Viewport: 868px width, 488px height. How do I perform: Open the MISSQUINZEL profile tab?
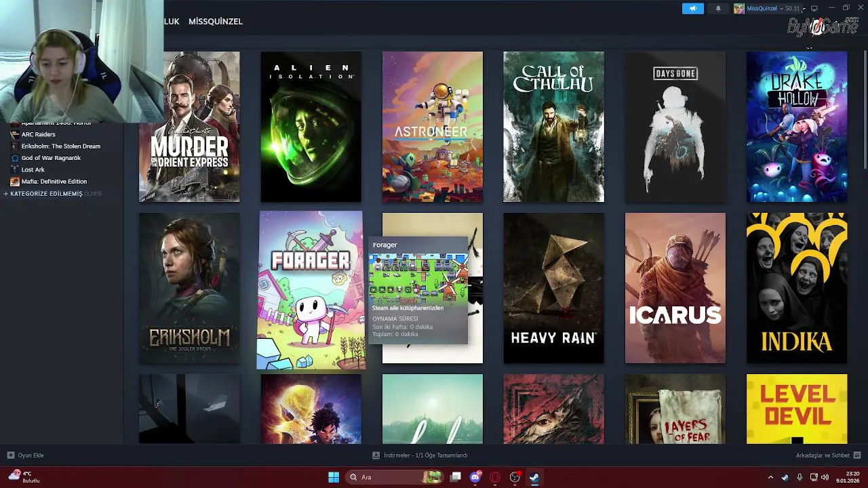215,22
